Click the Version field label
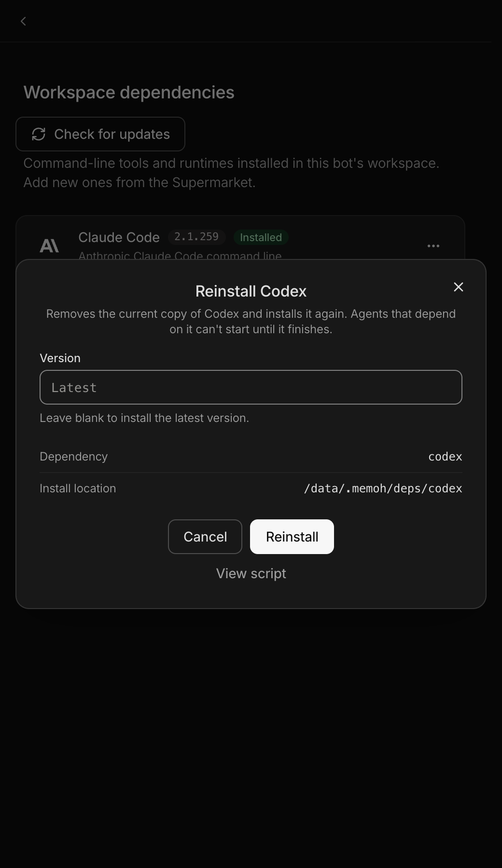This screenshot has width=502, height=868. (60, 358)
